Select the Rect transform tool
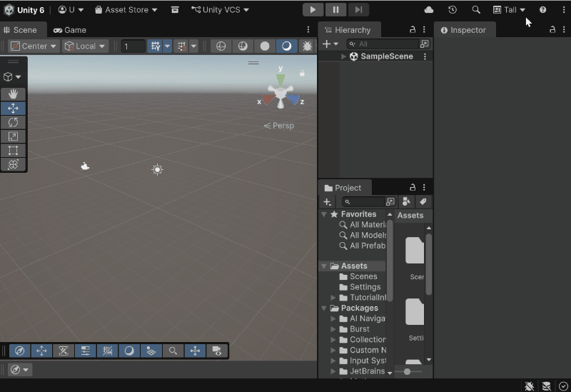 tap(13, 151)
